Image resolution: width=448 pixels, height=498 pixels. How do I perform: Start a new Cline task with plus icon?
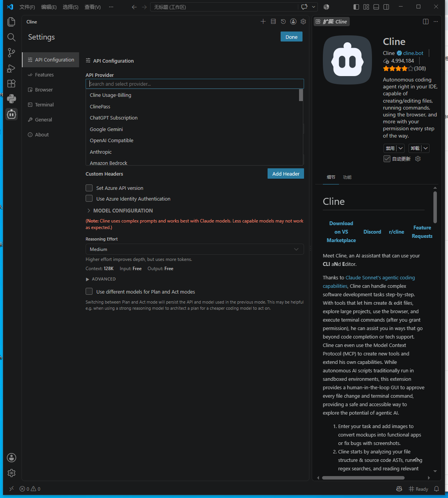coord(263,22)
